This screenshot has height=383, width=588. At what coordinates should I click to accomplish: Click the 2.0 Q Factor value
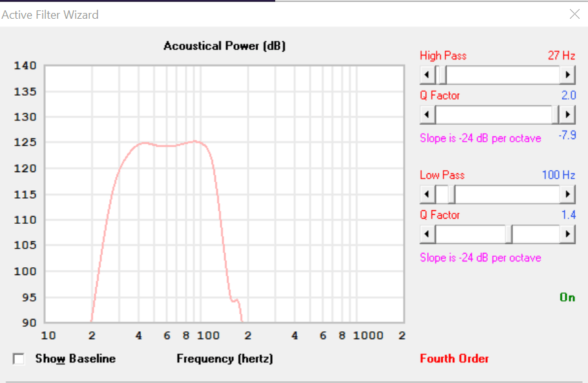coord(569,95)
